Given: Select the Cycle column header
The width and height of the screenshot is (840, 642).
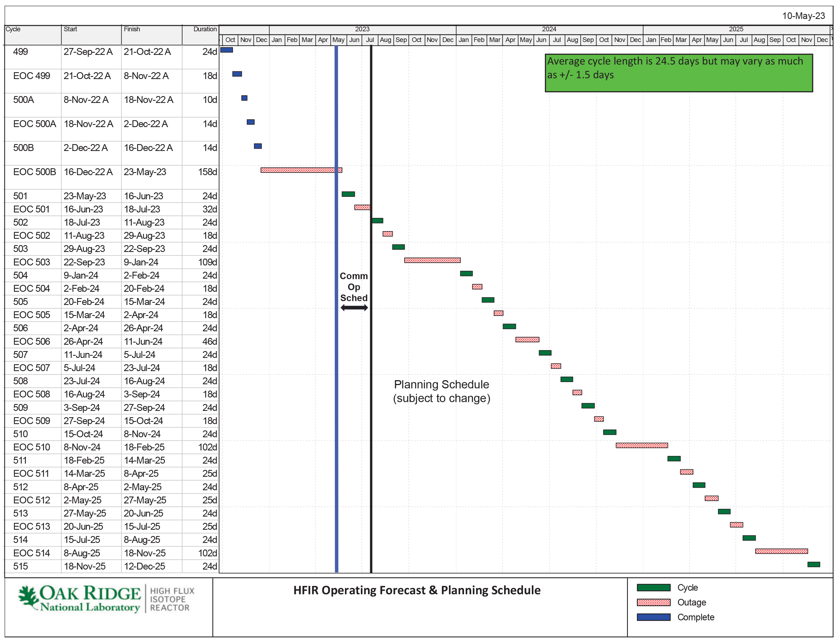Looking at the screenshot, I should coord(13,29).
